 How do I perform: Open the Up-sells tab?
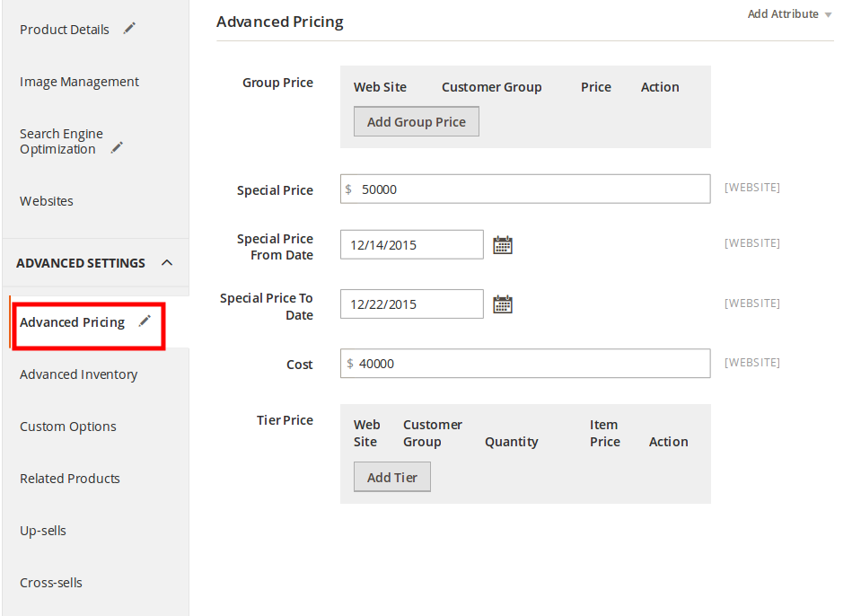[x=43, y=531]
